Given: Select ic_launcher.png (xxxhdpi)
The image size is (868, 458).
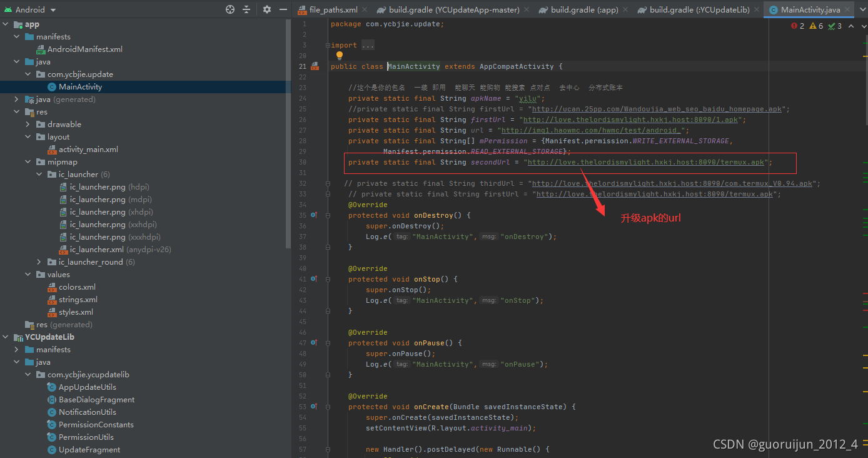Looking at the screenshot, I should pyautogui.click(x=115, y=237).
